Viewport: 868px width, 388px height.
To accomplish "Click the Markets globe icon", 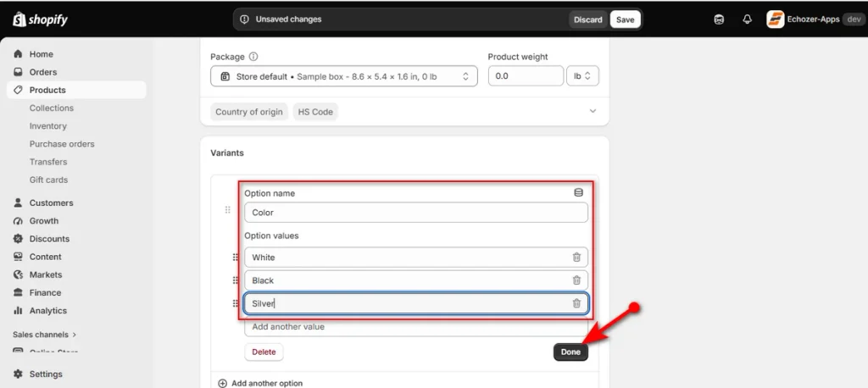I will point(19,274).
